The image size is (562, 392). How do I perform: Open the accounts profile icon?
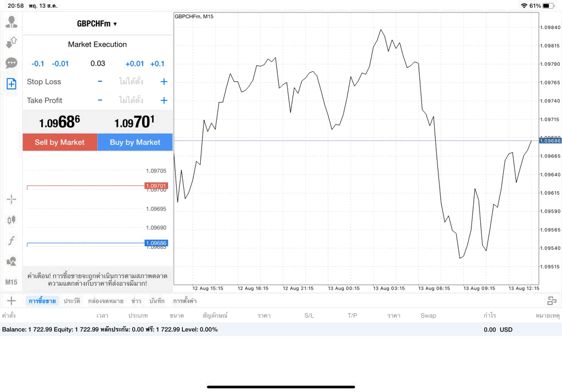12,22
